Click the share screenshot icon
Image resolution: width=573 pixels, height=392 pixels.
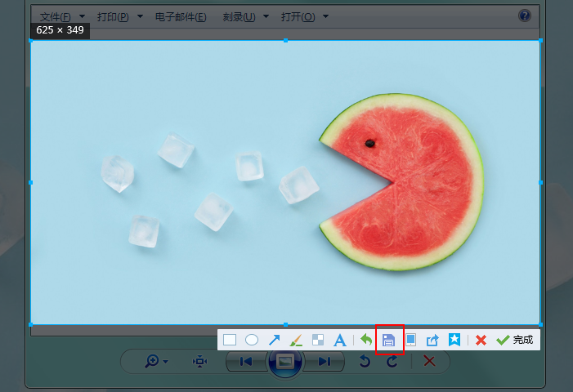tap(432, 341)
